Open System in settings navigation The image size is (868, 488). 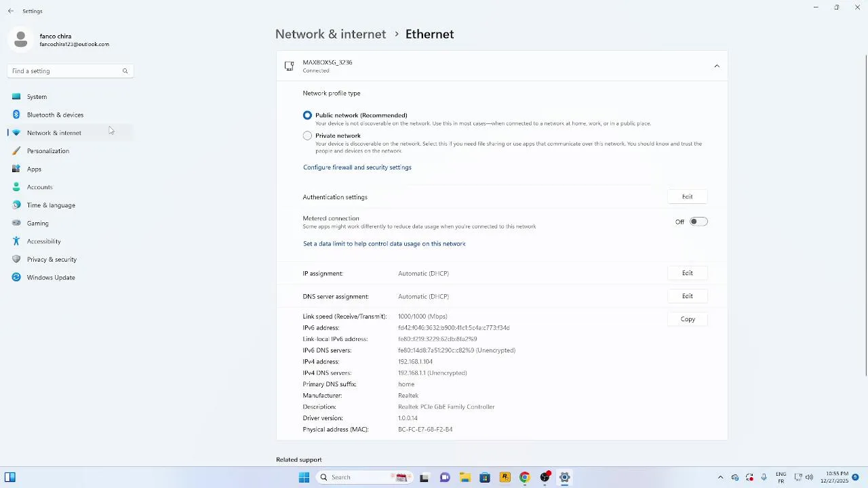point(71,97)
